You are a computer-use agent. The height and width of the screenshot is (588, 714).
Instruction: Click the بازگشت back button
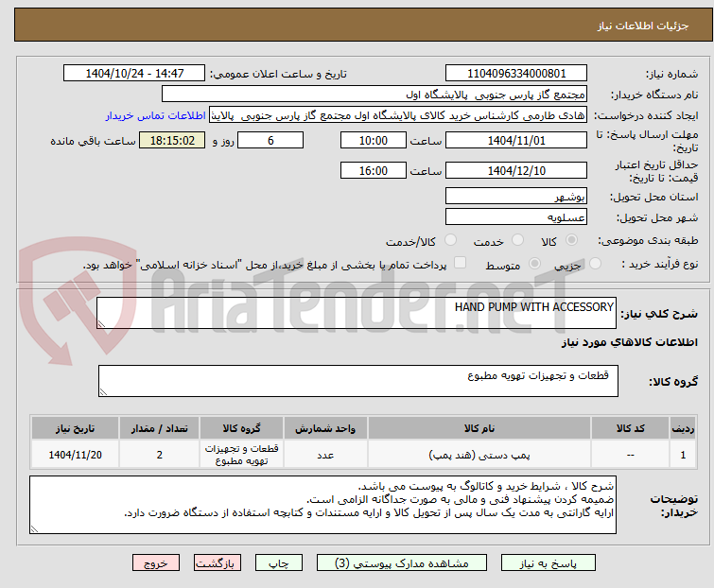(x=218, y=563)
